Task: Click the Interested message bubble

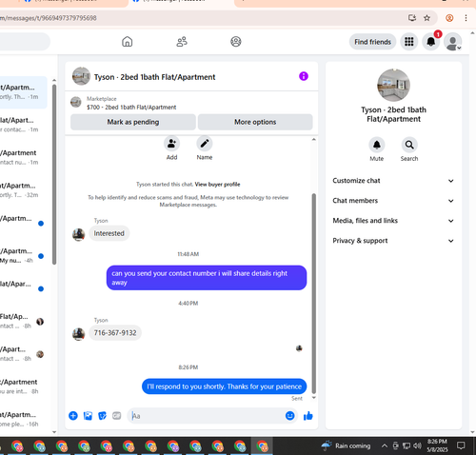Action: pyautogui.click(x=109, y=233)
